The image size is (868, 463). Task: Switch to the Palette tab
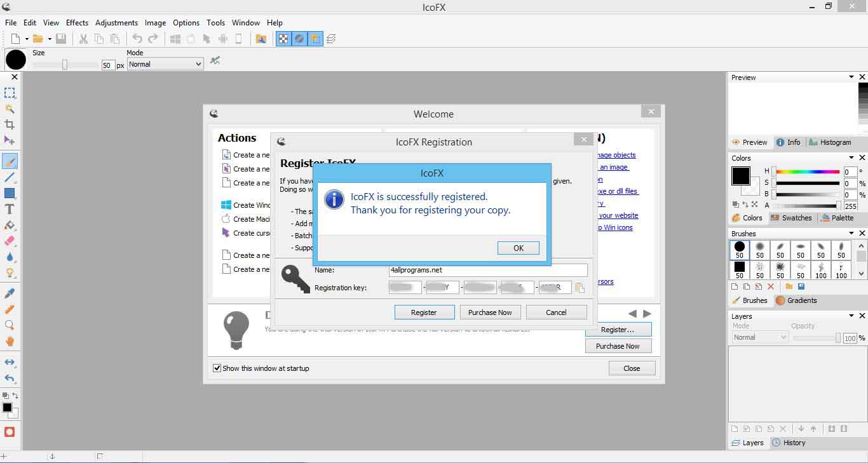click(x=837, y=218)
